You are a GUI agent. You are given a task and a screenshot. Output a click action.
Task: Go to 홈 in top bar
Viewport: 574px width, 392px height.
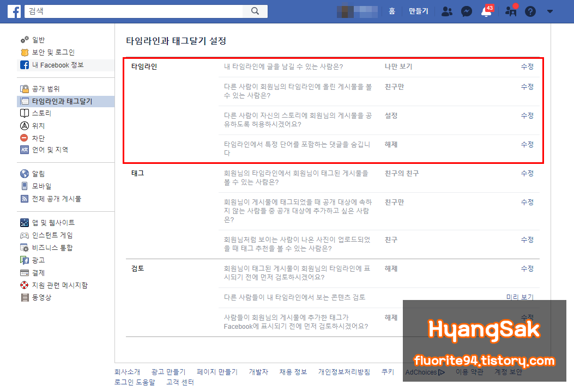pyautogui.click(x=392, y=11)
